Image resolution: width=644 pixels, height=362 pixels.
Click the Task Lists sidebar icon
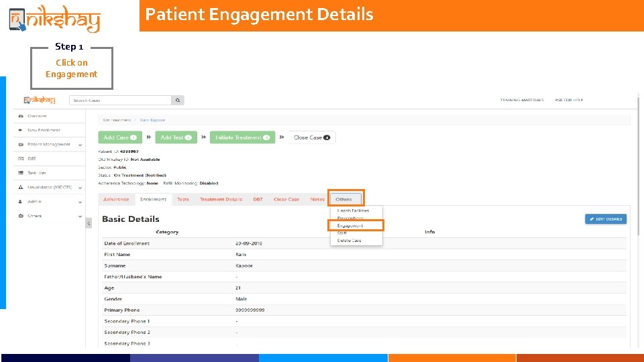(x=21, y=173)
